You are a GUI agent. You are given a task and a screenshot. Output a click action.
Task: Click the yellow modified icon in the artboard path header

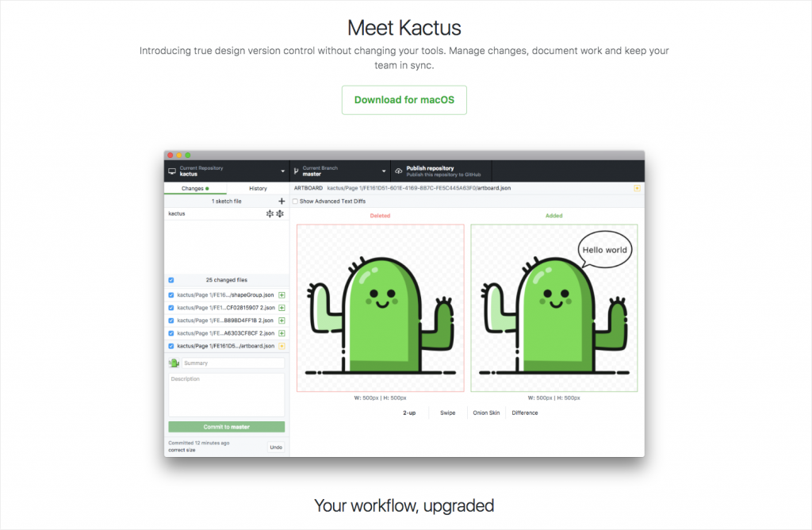(638, 189)
